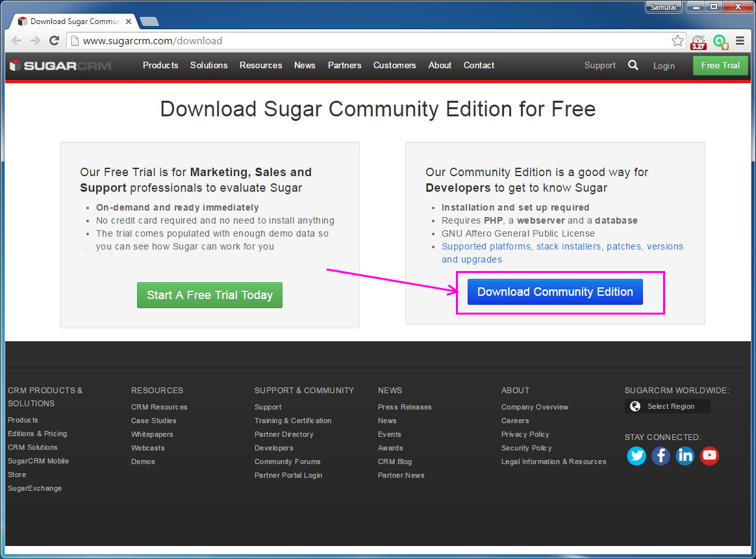Click footer Company Overview link
The image size is (756, 559).
[x=535, y=407]
